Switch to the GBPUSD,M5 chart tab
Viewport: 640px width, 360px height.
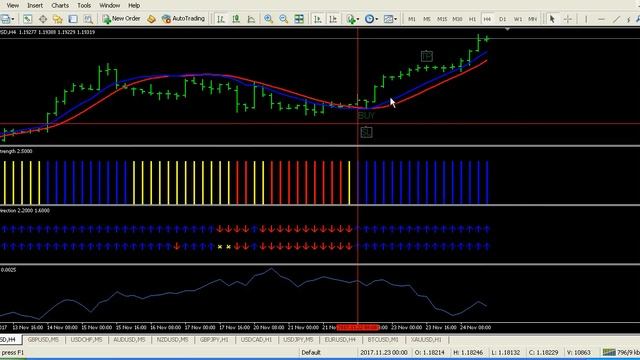[x=43, y=340]
